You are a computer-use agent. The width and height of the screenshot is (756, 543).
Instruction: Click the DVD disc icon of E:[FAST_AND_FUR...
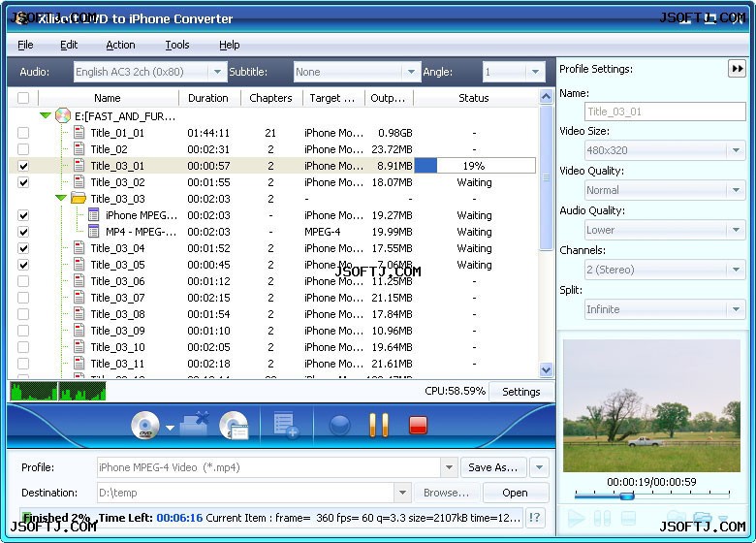coord(63,115)
